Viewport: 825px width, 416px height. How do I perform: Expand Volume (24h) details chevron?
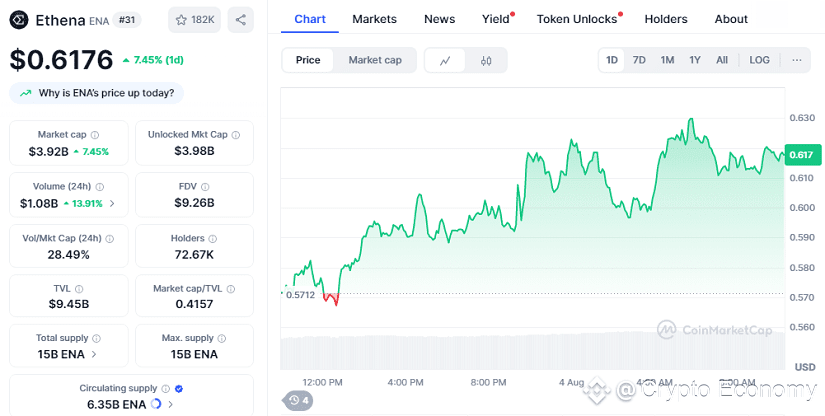(112, 203)
